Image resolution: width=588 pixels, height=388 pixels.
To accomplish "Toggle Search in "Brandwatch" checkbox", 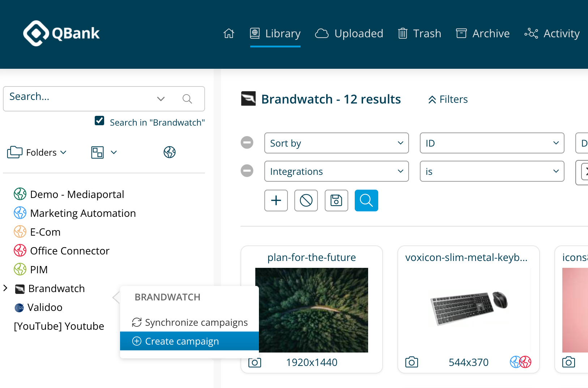I will pos(99,121).
